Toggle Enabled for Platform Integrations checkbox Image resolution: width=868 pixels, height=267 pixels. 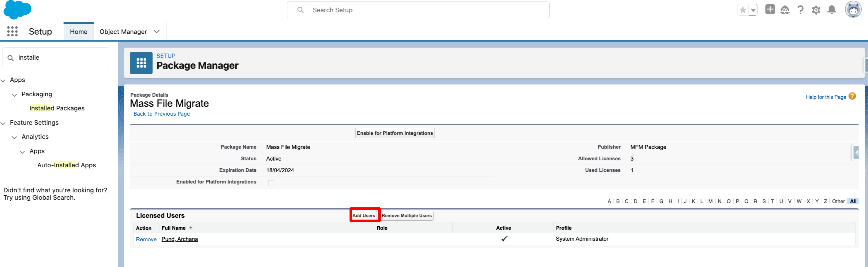pos(271,183)
